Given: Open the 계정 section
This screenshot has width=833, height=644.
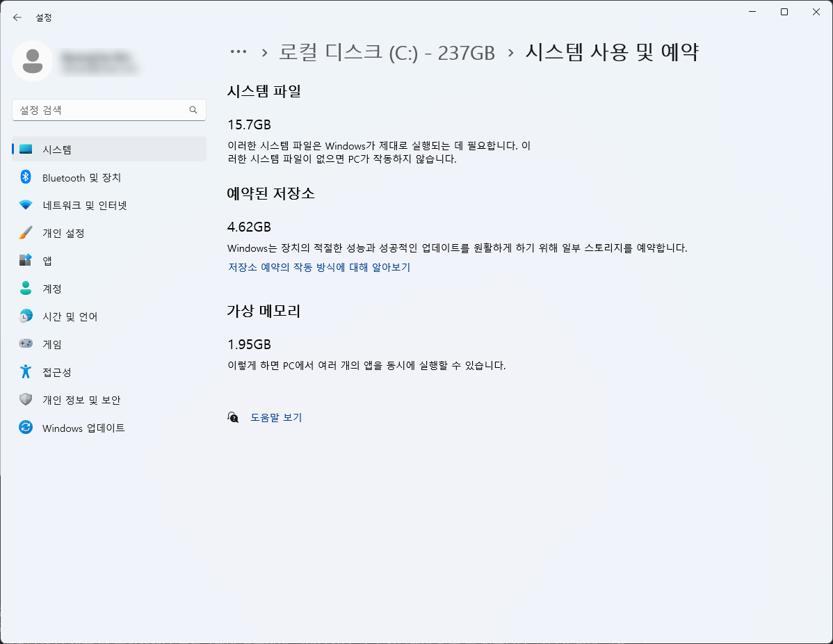Looking at the screenshot, I should tap(109, 289).
